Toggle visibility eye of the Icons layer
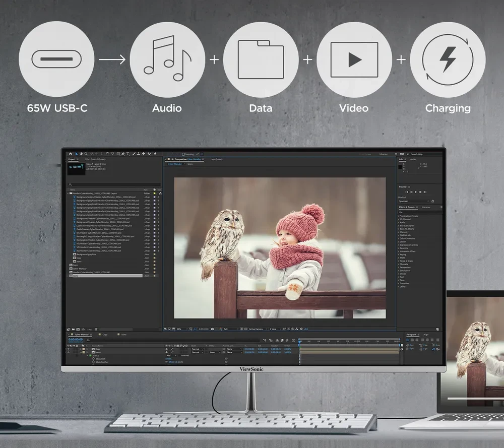Screen dimensions: 504x448 pos(69,352)
